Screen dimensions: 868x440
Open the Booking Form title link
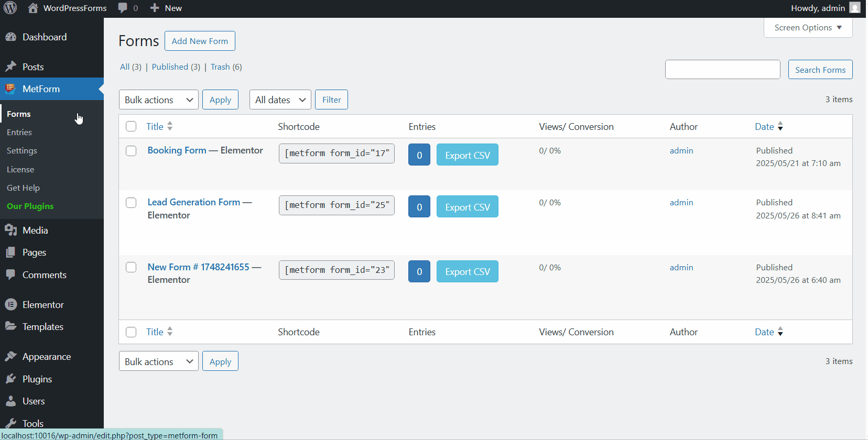click(177, 150)
